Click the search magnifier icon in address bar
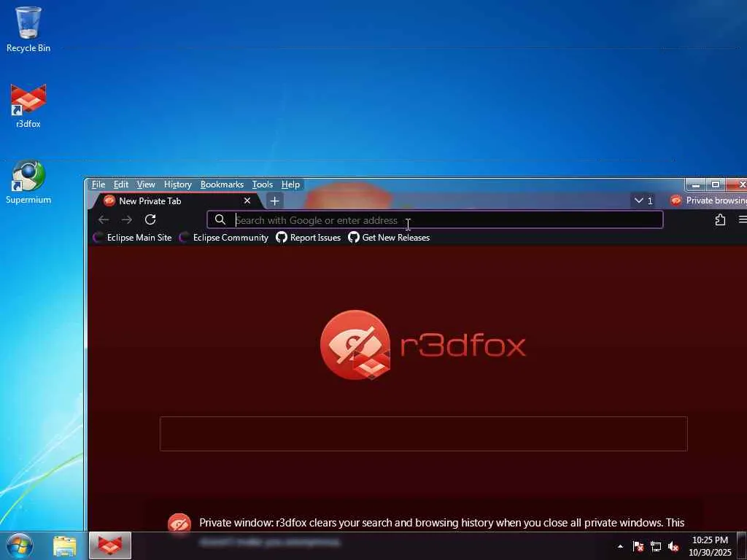Image resolution: width=747 pixels, height=560 pixels. point(220,219)
